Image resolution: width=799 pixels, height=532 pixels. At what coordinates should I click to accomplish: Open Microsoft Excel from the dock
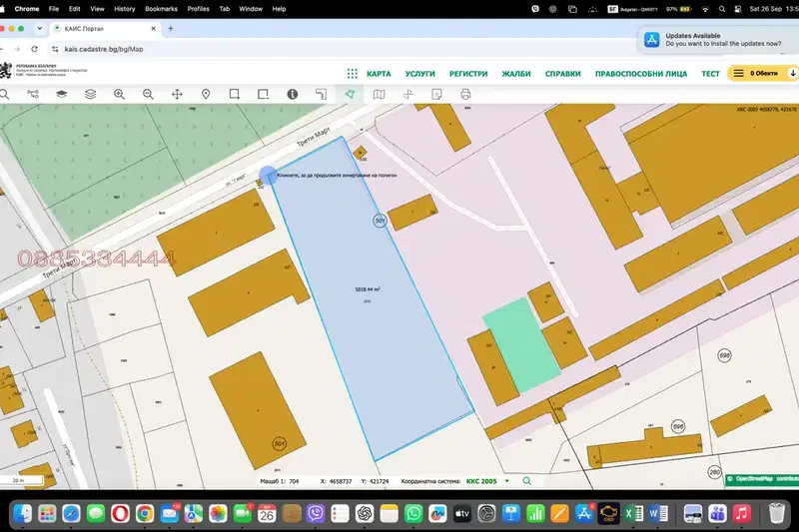click(633, 514)
